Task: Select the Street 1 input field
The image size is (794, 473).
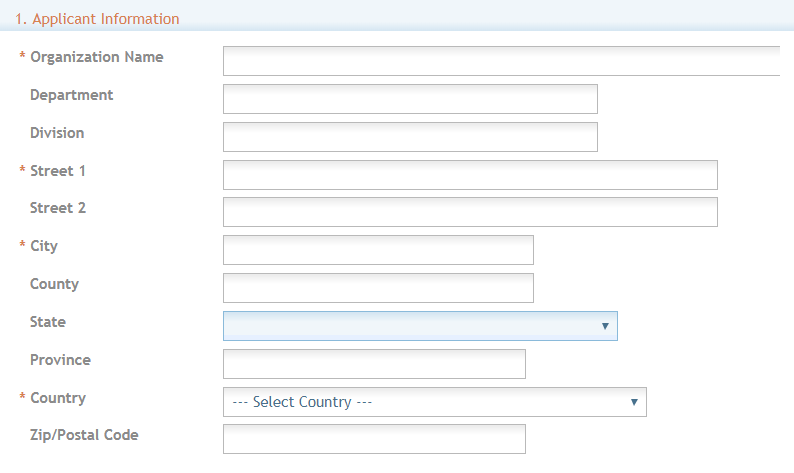Action: [x=470, y=175]
